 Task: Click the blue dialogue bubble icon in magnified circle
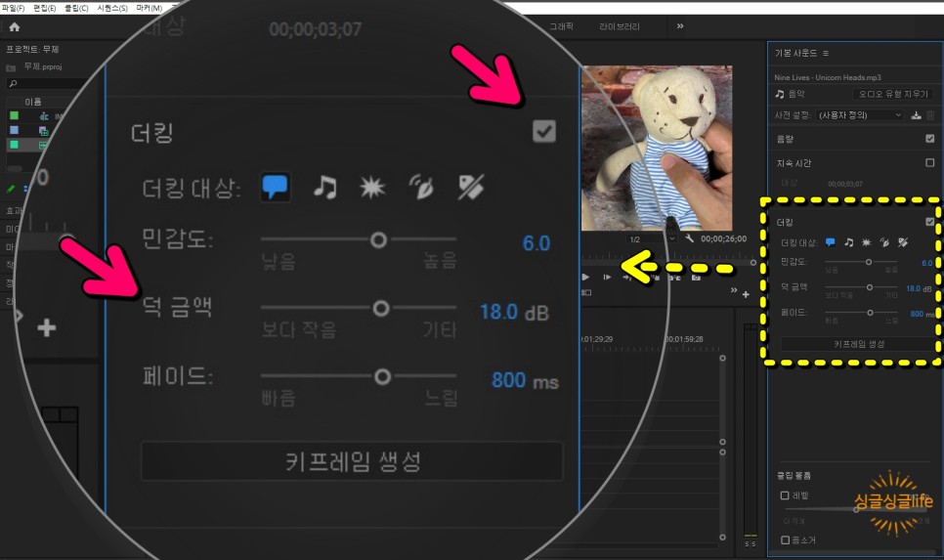tap(276, 187)
